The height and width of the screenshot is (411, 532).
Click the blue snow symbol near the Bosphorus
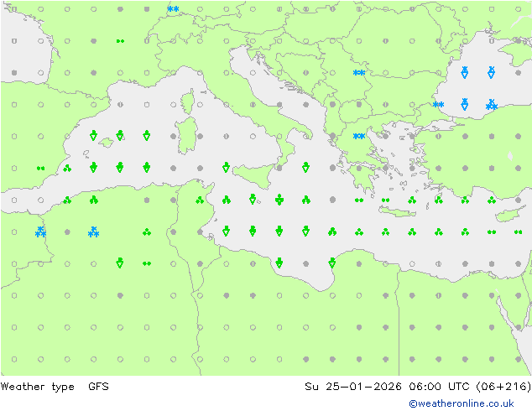point(438,105)
